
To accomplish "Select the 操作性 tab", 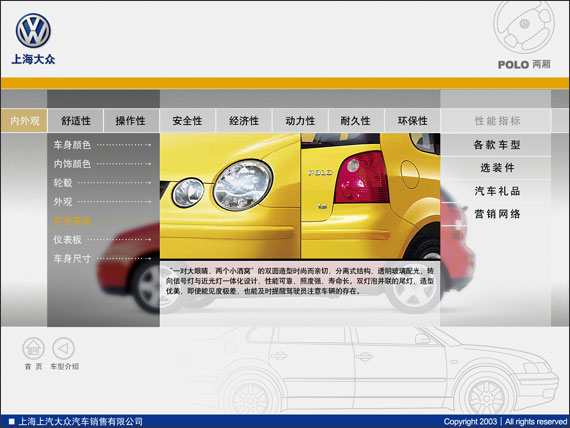I will pyautogui.click(x=131, y=120).
